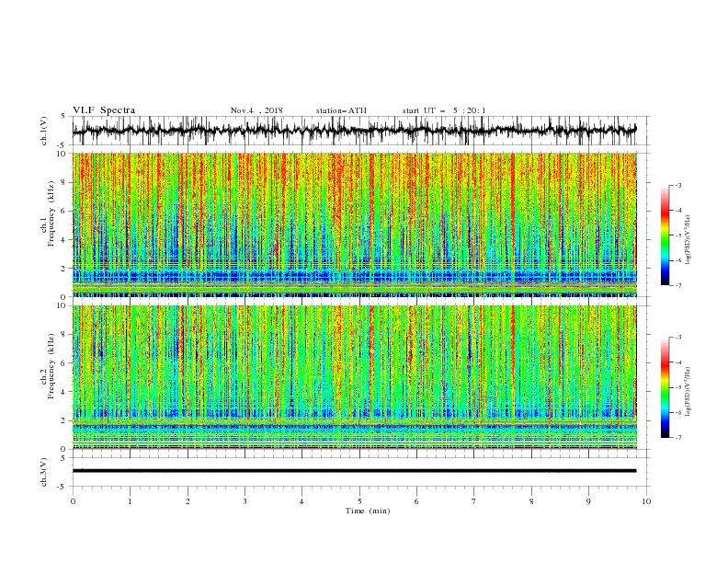Click time axis tick label "0"

pyautogui.click(x=73, y=501)
